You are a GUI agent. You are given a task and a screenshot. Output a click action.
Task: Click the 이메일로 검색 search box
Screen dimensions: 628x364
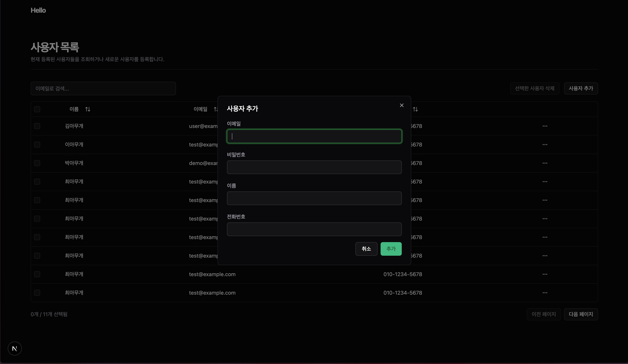pos(103,88)
